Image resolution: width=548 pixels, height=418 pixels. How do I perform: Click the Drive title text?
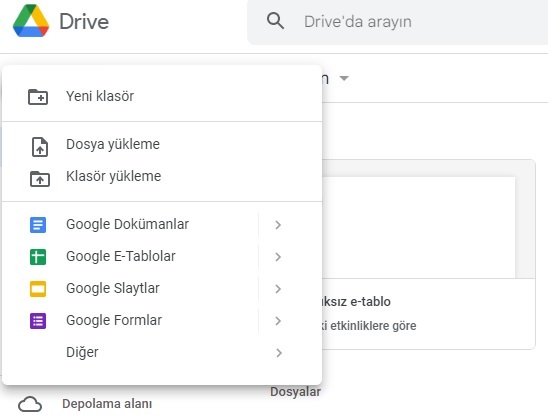click(84, 22)
